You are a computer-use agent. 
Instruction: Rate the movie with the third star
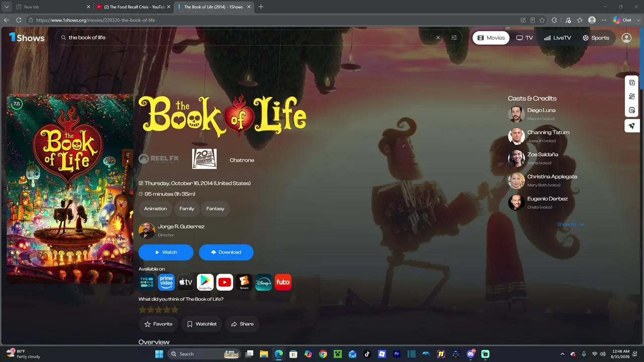[x=158, y=310]
